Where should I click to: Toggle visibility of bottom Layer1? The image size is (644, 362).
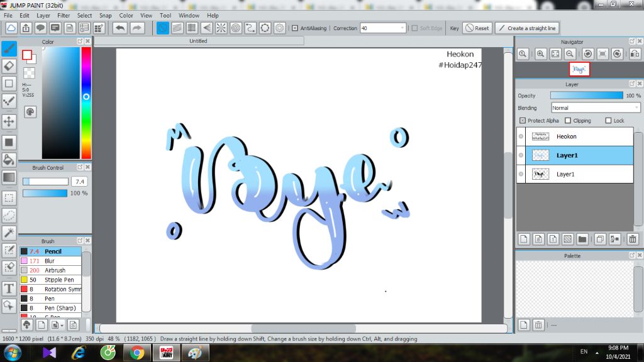[521, 174]
